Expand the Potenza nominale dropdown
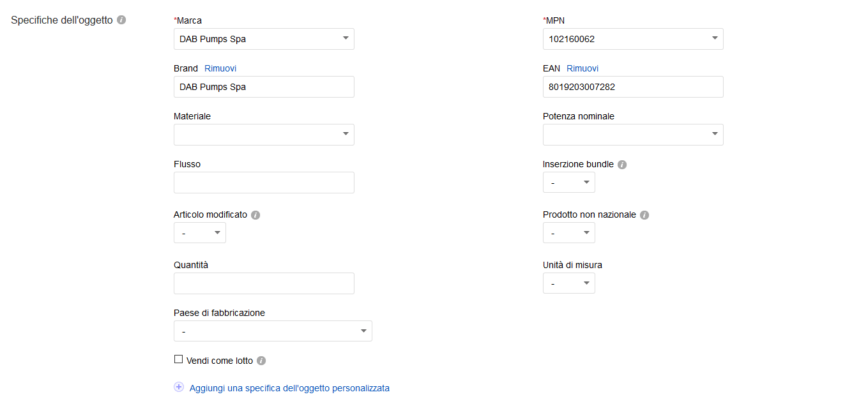Image resolution: width=868 pixels, height=420 pixels. pos(633,135)
